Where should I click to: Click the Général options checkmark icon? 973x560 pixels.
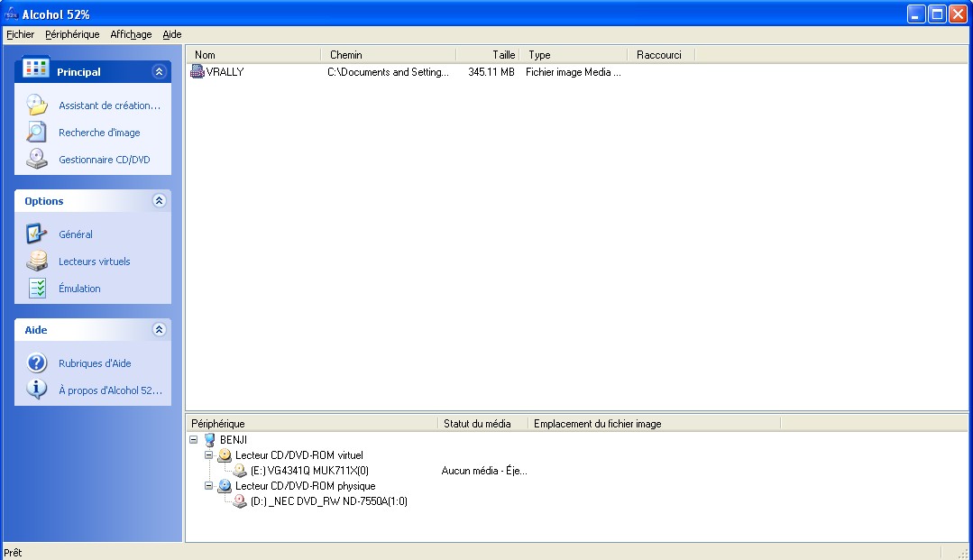37,234
